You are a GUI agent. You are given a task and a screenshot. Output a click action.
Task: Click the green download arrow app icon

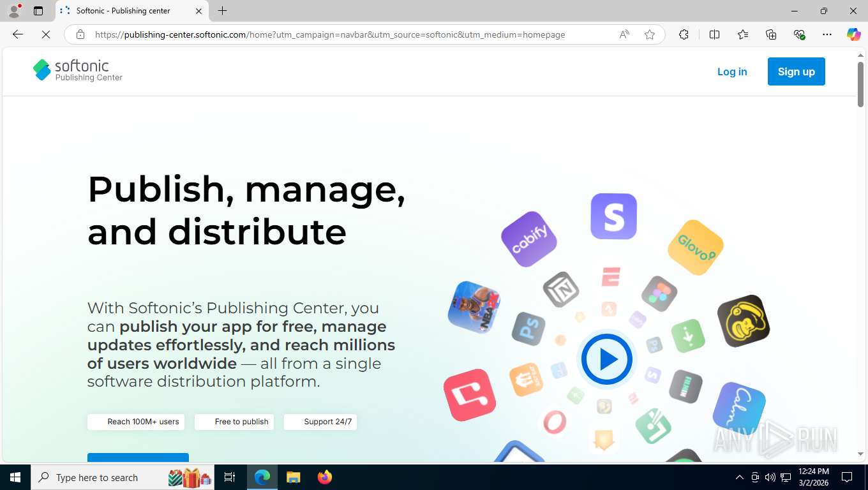(x=688, y=336)
